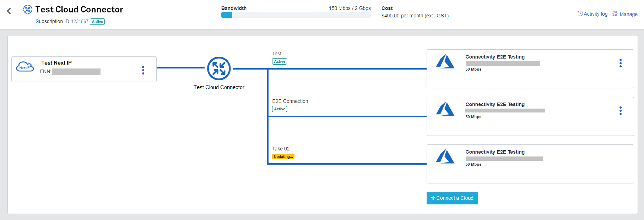The image size is (644, 220).
Task: Click the 150 Mbps / 2 Gbps value
Action: pyautogui.click(x=350, y=8)
